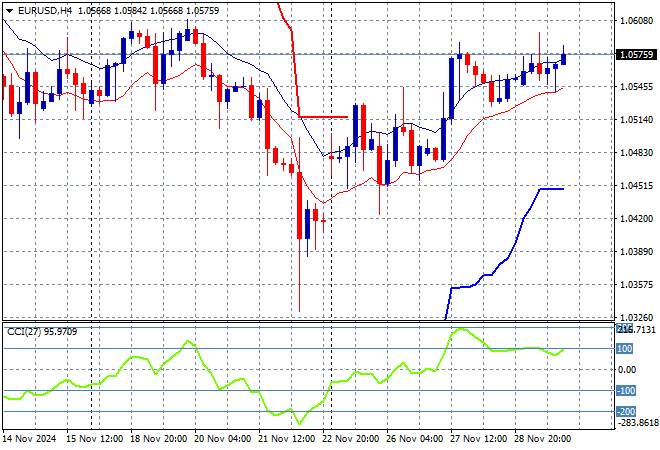Click the 1.03260 price axis label
Screen dimensions: 660x450
pos(636,317)
